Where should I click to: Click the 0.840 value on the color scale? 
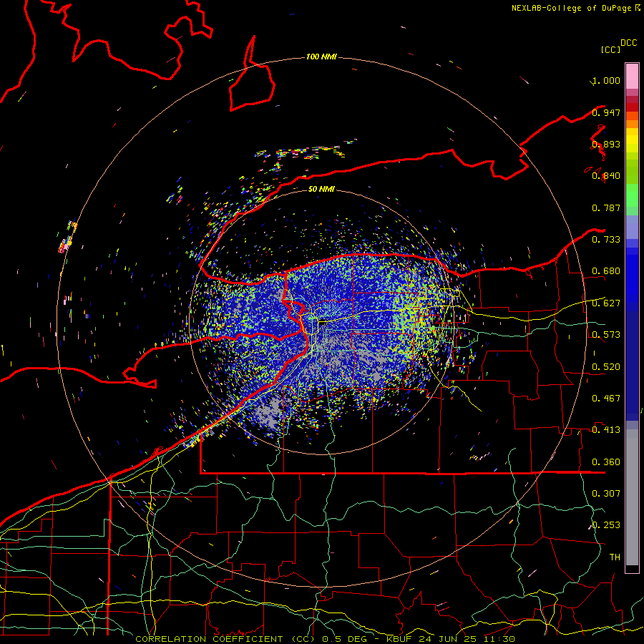click(606, 176)
